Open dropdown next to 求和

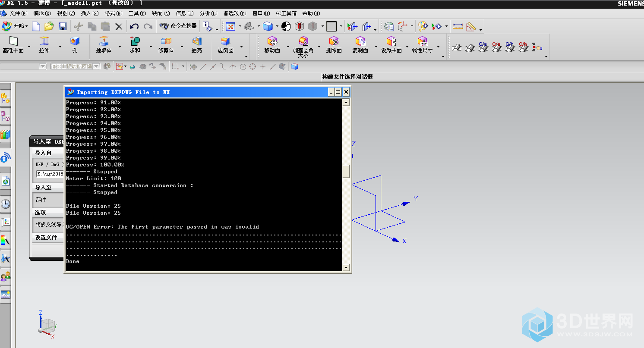point(151,47)
